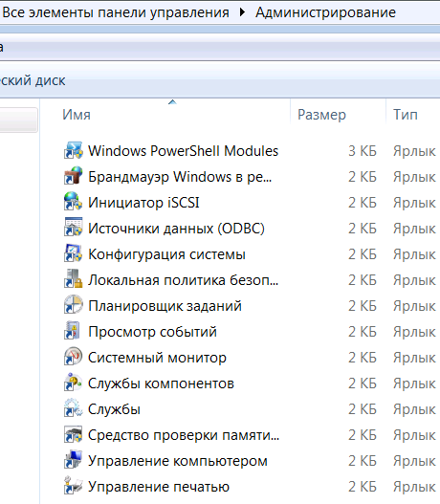Select the Службы entry name
440x504 pixels.
click(114, 409)
